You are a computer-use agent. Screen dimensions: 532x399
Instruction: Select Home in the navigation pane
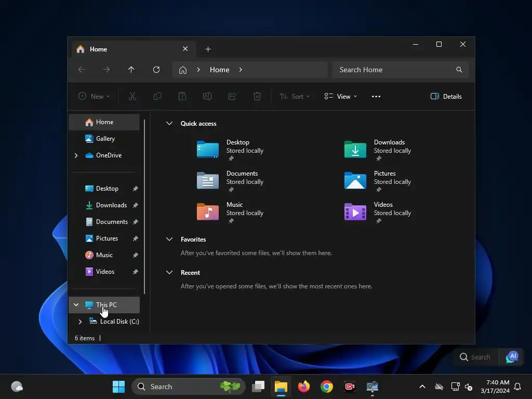(x=104, y=122)
